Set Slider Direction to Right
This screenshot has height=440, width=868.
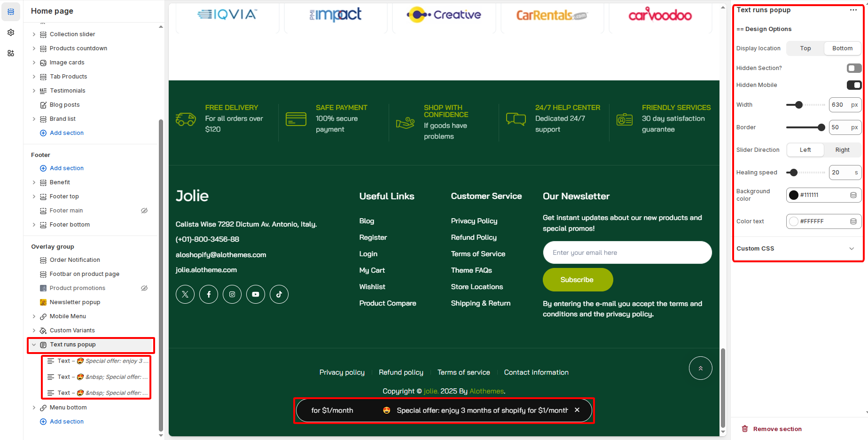coord(842,150)
